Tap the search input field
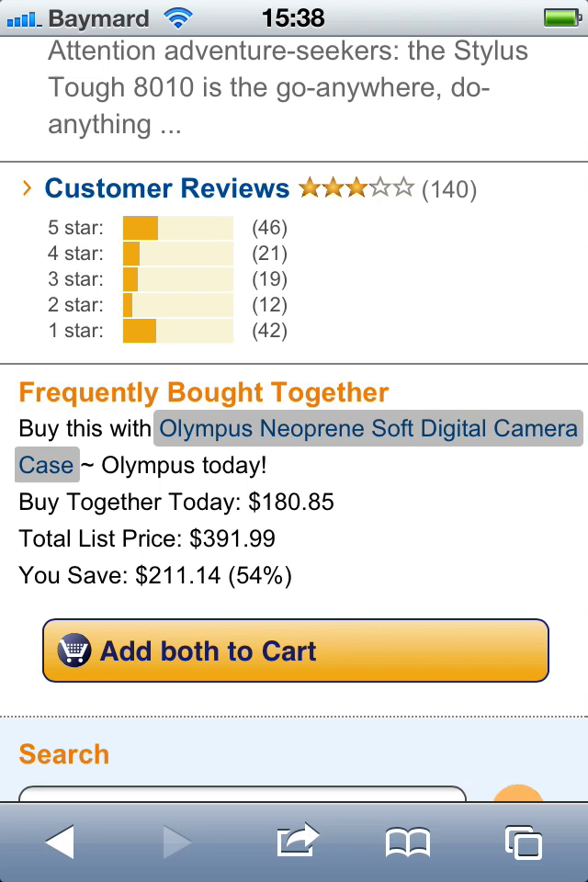The width and height of the screenshot is (588, 882). click(239, 797)
